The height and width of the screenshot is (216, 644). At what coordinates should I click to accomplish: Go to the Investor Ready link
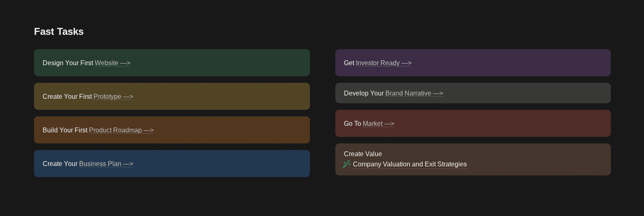tap(378, 63)
